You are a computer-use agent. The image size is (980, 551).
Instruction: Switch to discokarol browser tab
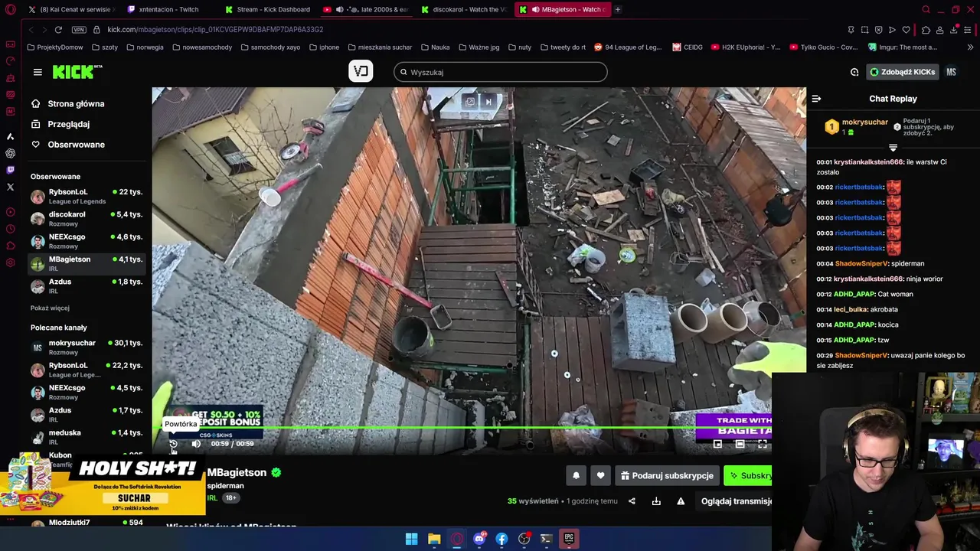coord(464,9)
